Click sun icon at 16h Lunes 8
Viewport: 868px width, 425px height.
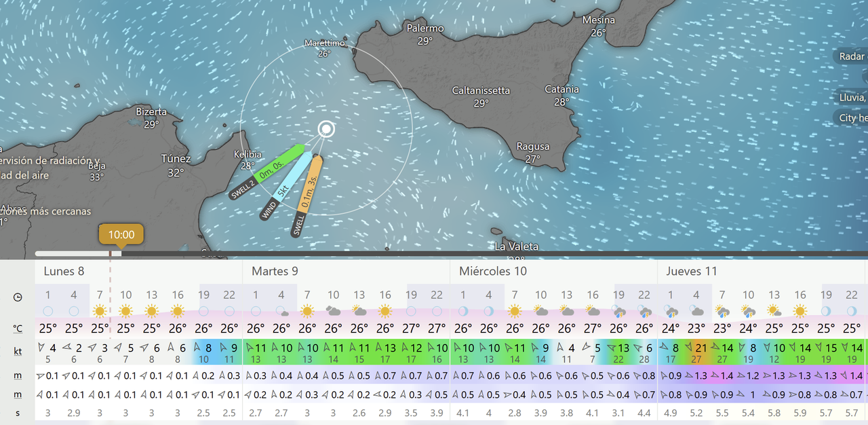coord(178,311)
